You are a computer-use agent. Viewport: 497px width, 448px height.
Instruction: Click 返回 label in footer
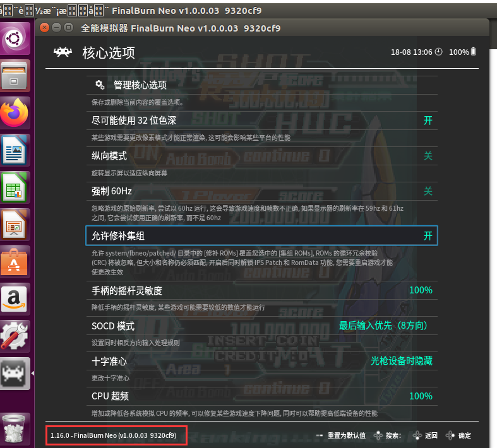coord(431,435)
